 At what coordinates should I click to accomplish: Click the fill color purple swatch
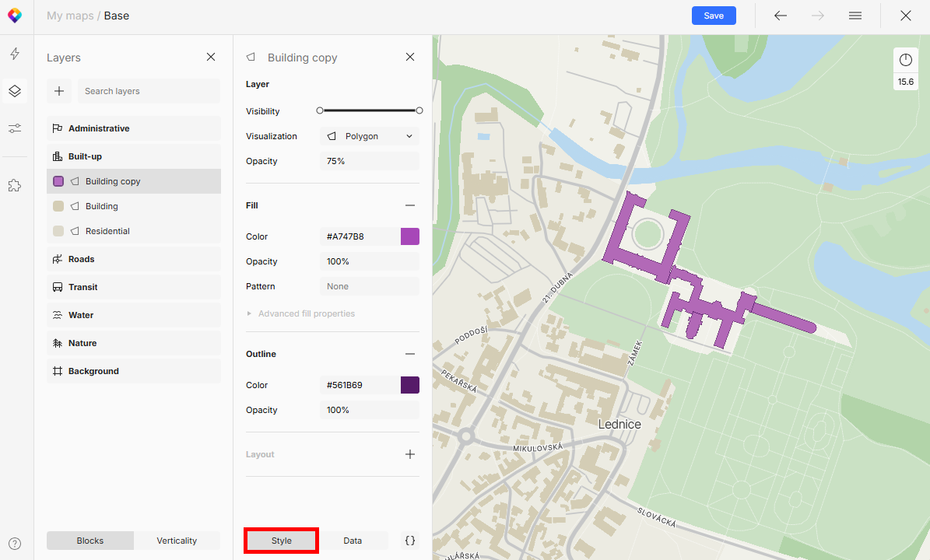[x=410, y=236]
